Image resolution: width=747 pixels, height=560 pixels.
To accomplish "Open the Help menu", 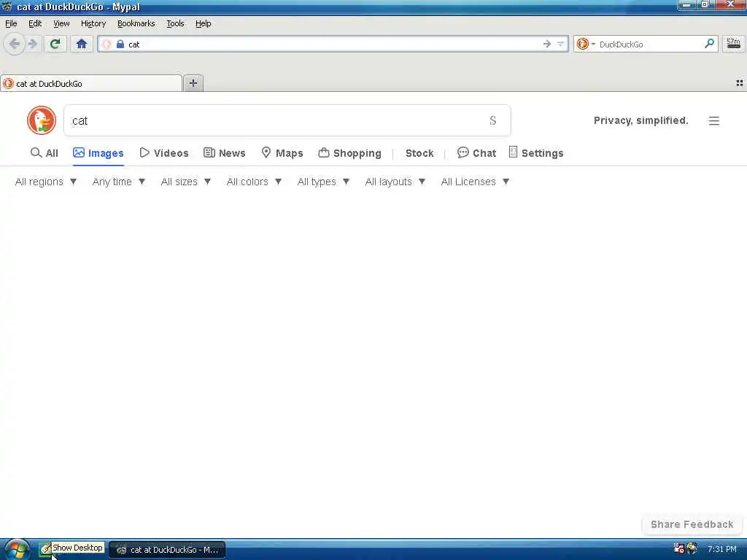I will point(203,23).
